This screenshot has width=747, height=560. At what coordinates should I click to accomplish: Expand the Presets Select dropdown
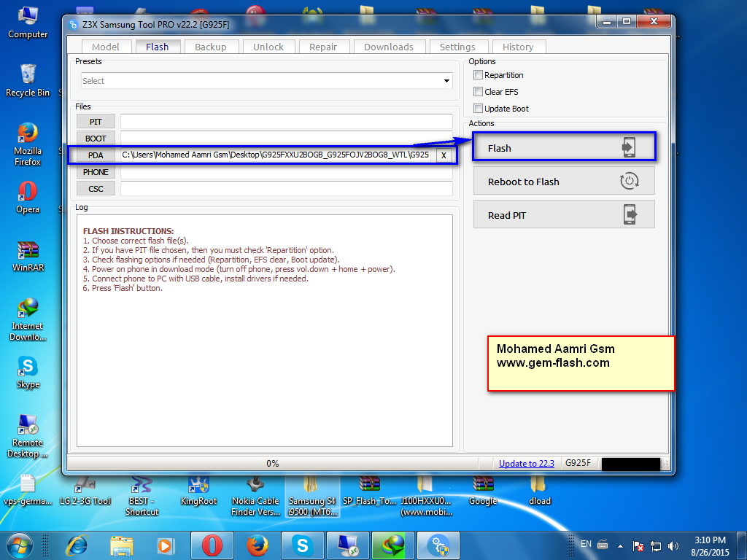click(x=267, y=81)
